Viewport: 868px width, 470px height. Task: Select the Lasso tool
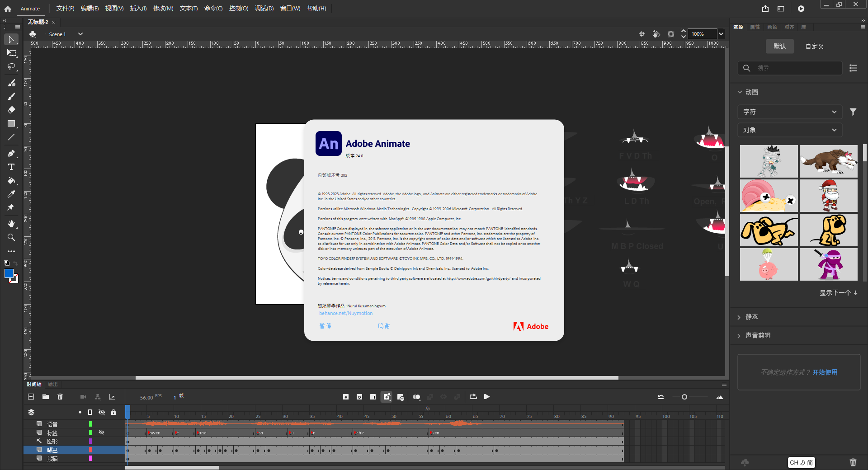pyautogui.click(x=11, y=67)
